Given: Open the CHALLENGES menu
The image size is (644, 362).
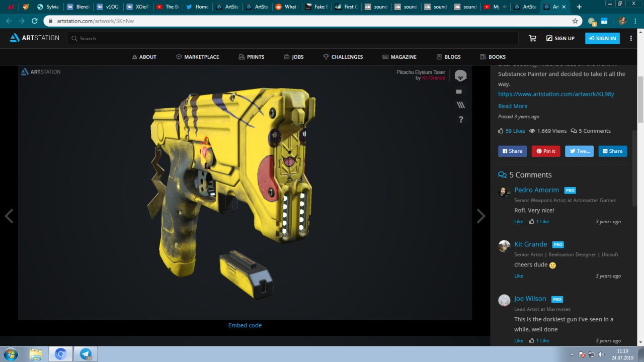Looking at the screenshot, I should [343, 57].
